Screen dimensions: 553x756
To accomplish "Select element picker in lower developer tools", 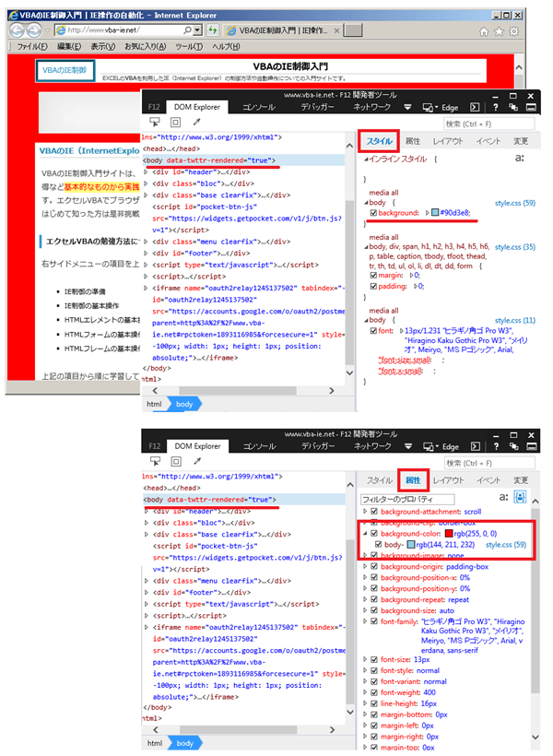I will point(155,461).
